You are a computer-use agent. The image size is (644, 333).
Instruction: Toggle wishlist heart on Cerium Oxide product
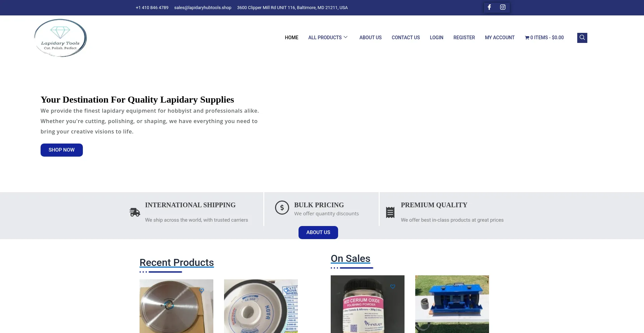[x=393, y=286]
